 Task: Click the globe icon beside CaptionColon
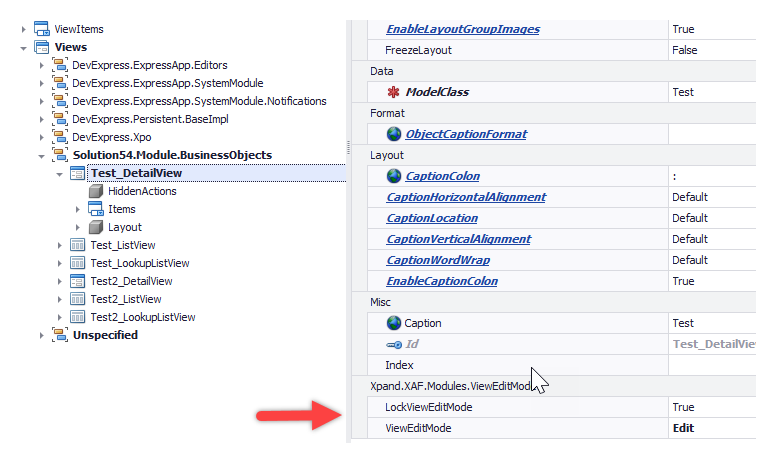click(394, 176)
